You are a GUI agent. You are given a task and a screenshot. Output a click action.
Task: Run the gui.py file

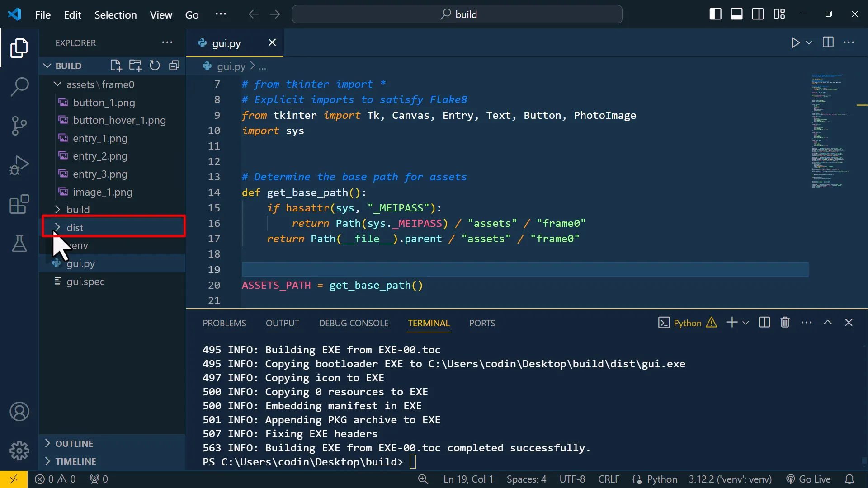click(x=795, y=42)
